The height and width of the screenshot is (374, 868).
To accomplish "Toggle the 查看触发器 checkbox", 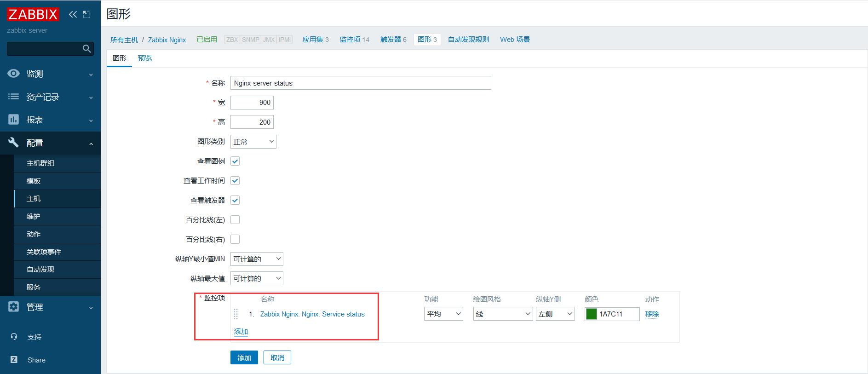I will pyautogui.click(x=235, y=200).
